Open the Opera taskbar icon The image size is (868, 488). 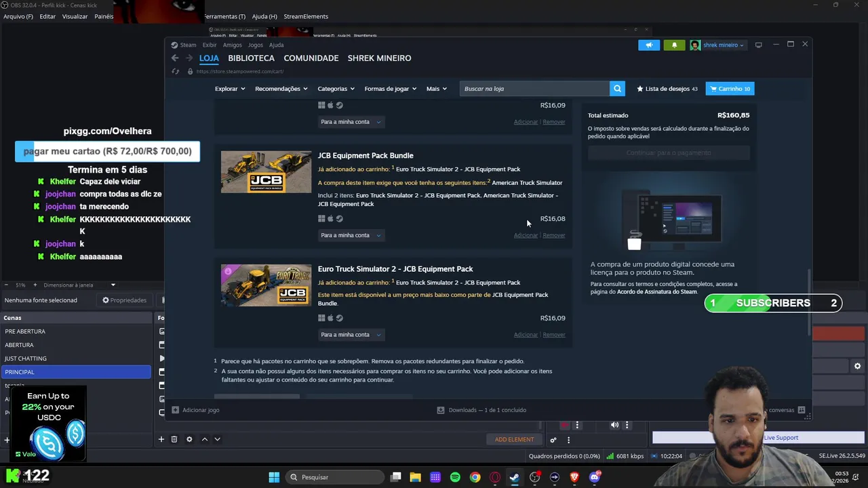click(x=495, y=477)
